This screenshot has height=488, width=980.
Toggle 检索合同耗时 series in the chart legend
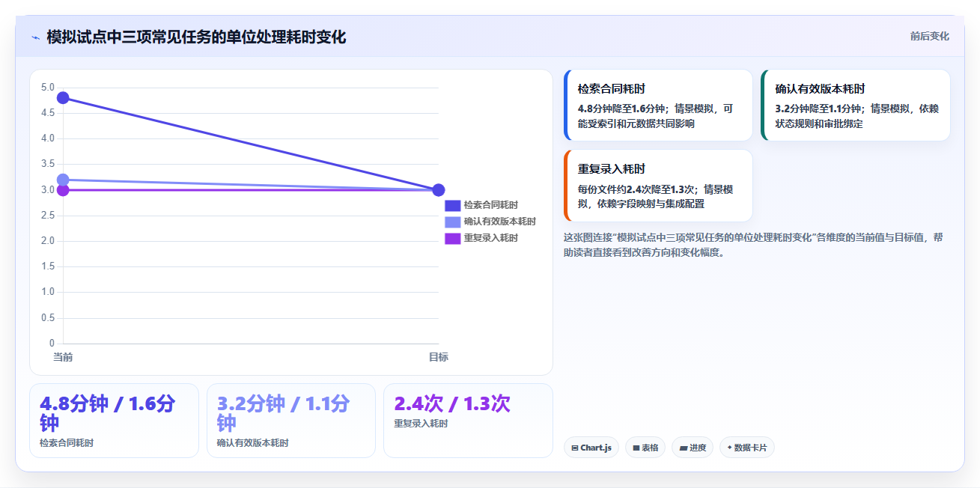pos(481,205)
